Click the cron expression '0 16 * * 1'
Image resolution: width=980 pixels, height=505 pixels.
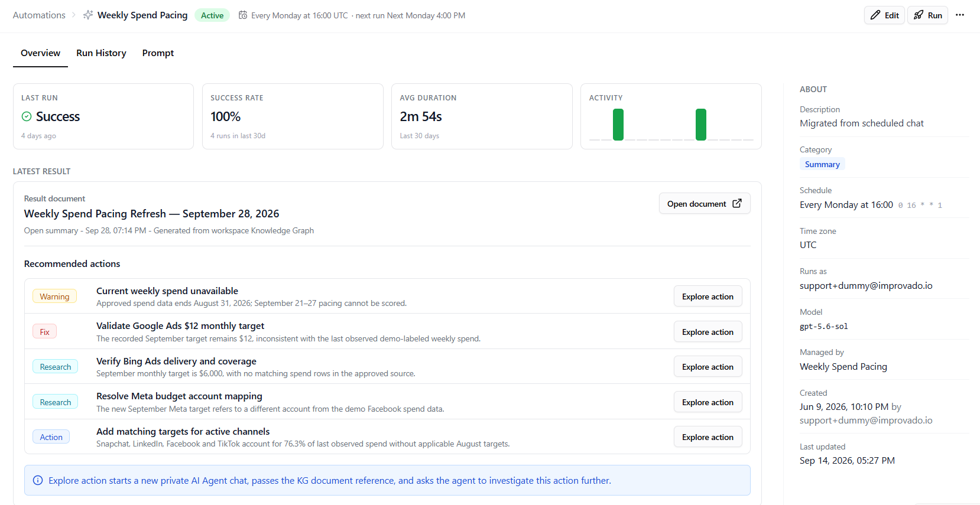click(920, 206)
